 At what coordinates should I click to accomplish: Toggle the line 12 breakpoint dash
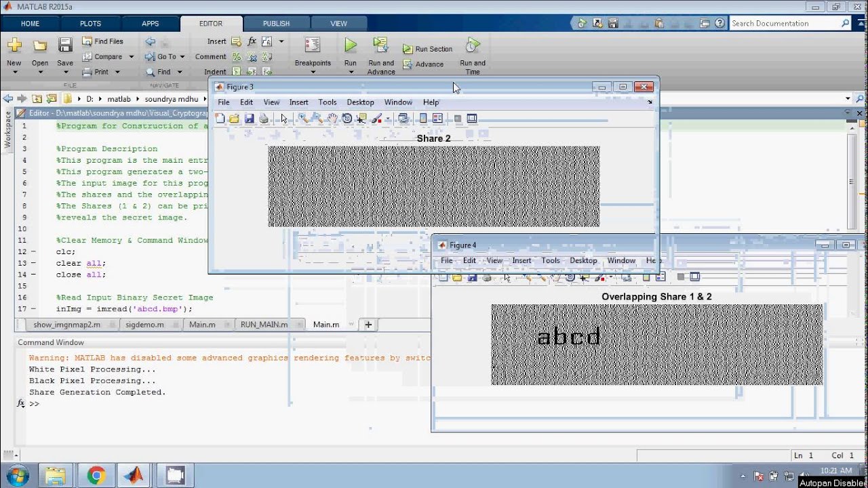(x=33, y=251)
